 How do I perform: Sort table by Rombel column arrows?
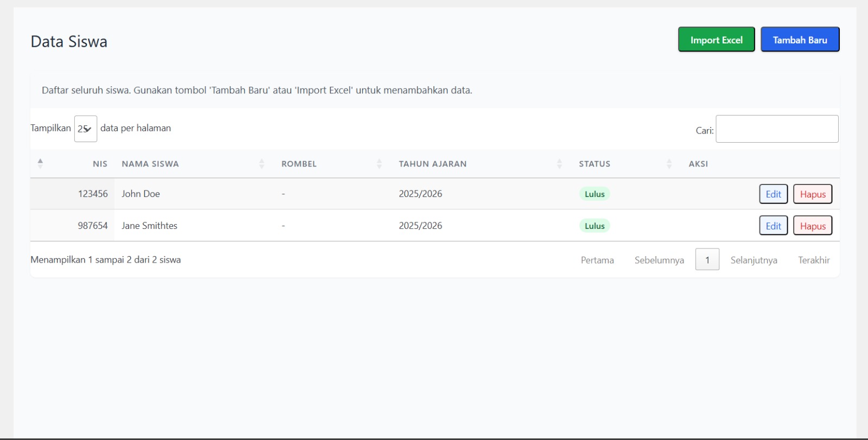point(379,164)
